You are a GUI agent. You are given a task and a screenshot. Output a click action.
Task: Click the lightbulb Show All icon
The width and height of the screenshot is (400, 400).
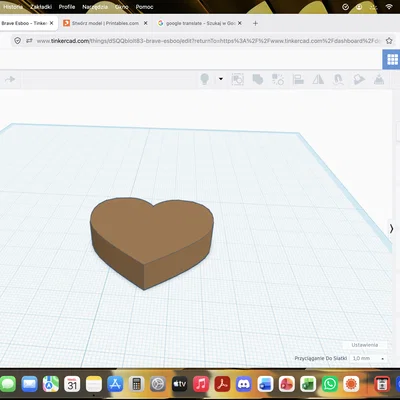pyautogui.click(x=205, y=79)
